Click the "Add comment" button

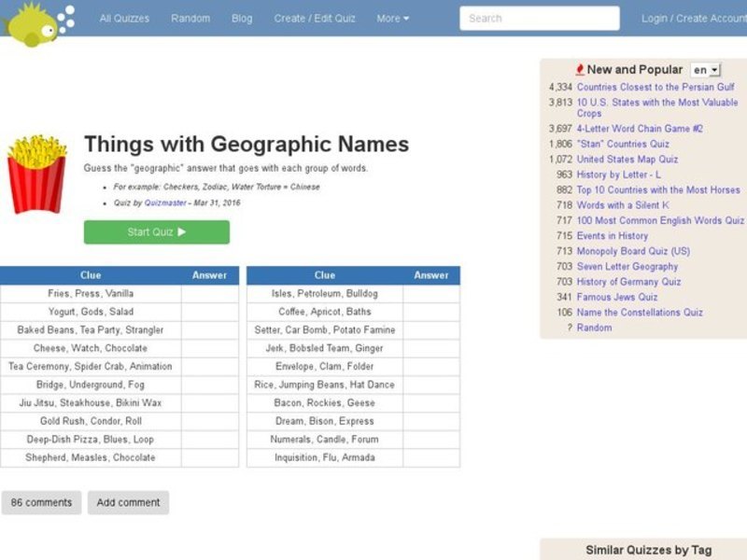coord(128,502)
